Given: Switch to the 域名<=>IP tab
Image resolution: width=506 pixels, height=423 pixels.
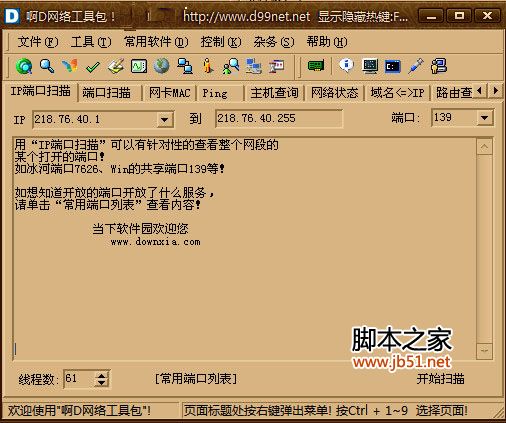Looking at the screenshot, I should point(397,93).
